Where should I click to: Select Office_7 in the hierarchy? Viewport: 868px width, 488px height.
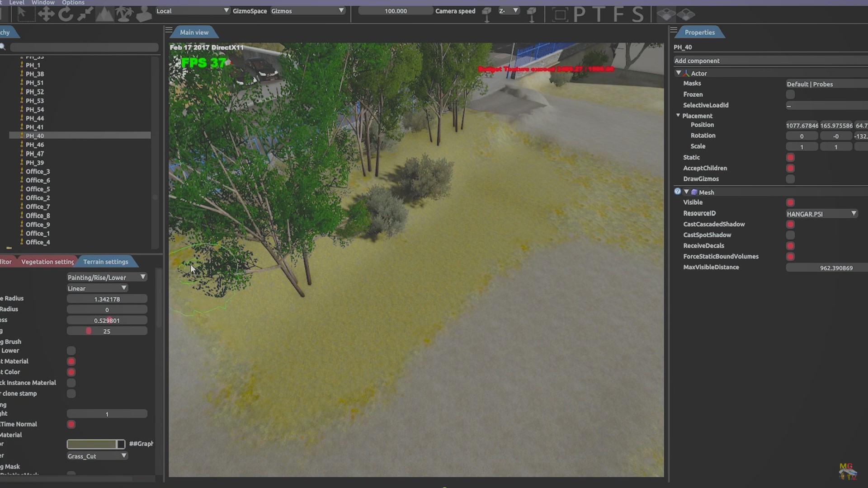point(38,206)
